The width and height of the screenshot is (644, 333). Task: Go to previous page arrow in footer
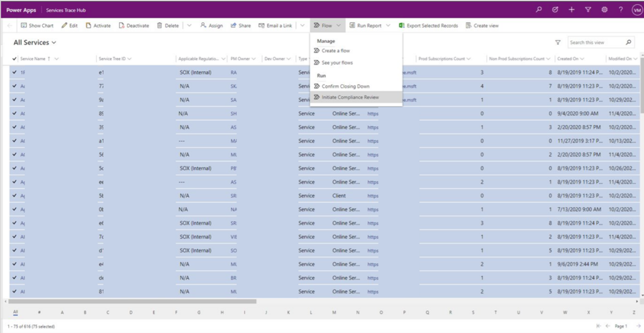click(608, 326)
